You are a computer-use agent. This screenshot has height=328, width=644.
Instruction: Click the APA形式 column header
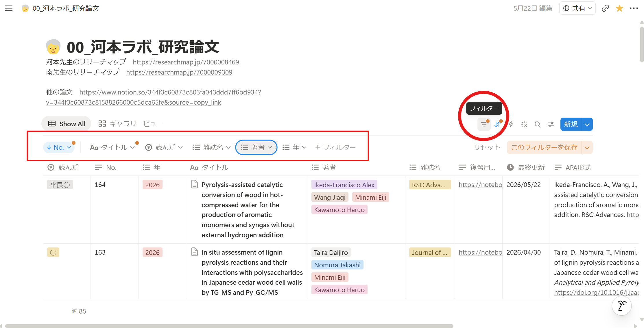coord(573,168)
